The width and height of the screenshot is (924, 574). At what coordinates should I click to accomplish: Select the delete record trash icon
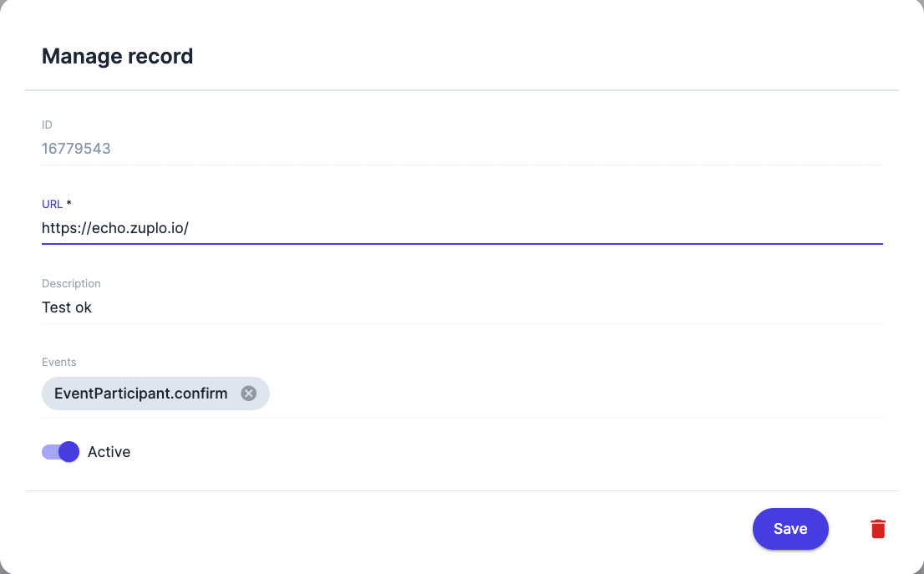coord(878,528)
